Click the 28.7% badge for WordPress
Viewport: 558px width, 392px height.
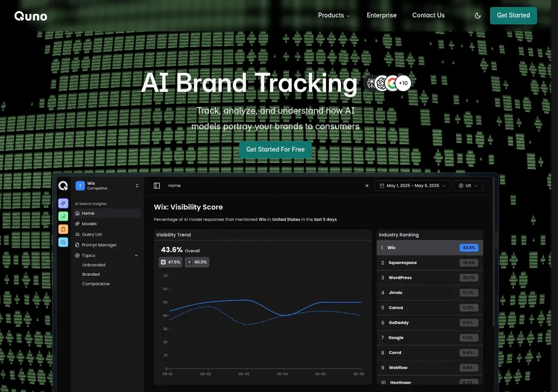coord(469,278)
